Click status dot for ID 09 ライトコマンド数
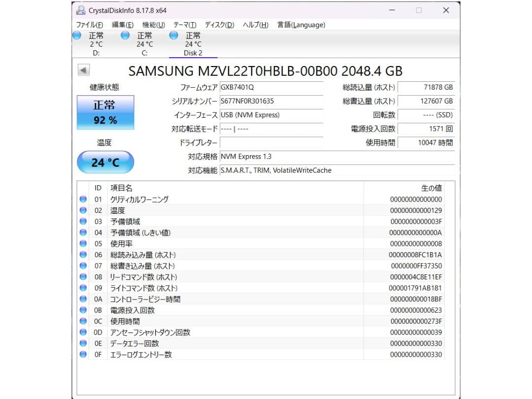 (x=83, y=288)
